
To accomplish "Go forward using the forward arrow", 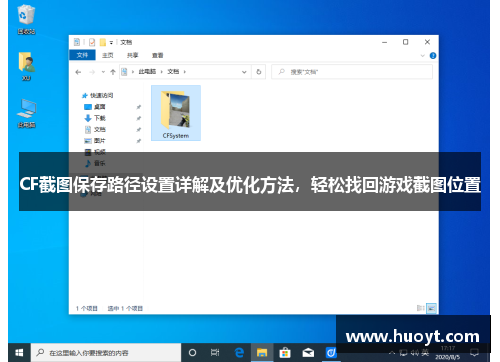I will point(92,72).
